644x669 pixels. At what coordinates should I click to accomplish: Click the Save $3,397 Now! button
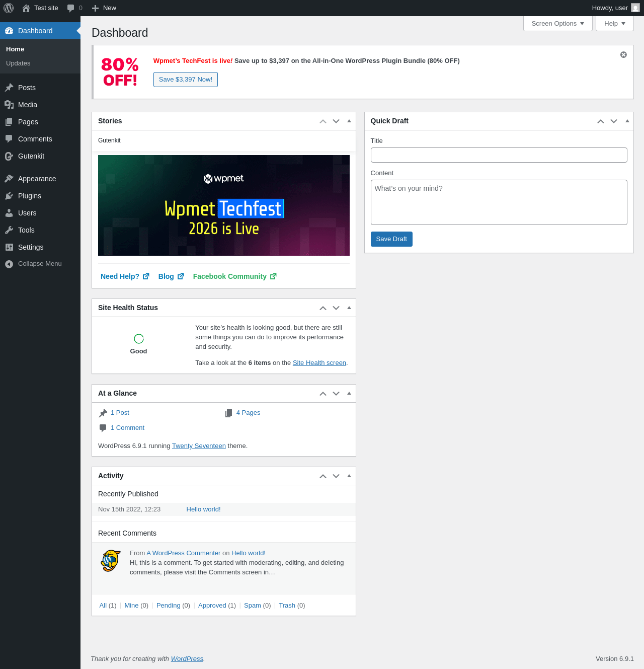point(186,80)
